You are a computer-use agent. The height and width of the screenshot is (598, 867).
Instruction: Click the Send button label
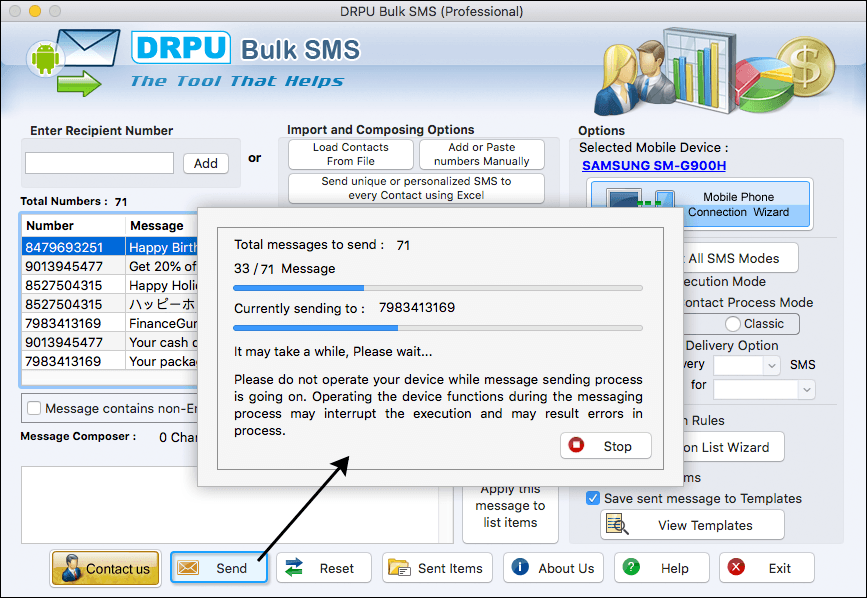click(231, 568)
